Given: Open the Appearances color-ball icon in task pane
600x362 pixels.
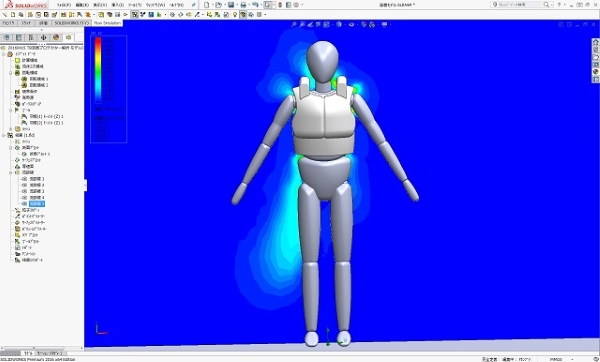Looking at the screenshot, I should [595, 72].
